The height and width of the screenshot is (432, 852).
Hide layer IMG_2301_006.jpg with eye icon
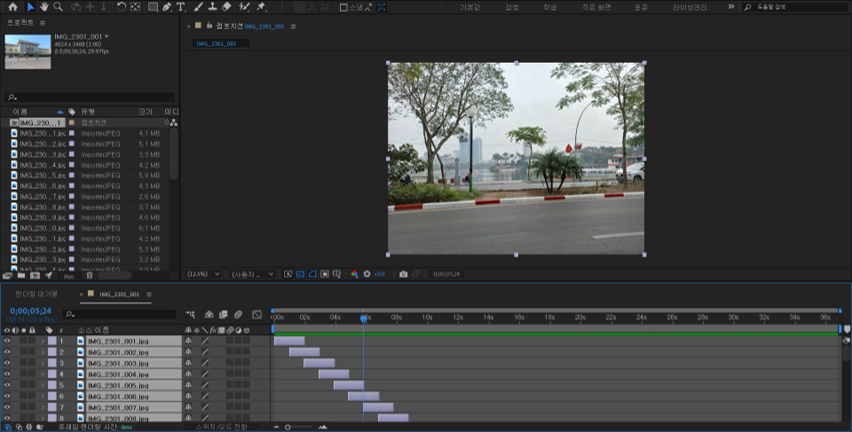tap(7, 397)
